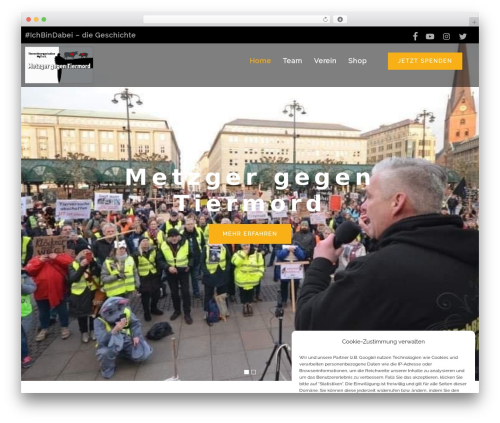Open a new tab with plus button

(x=474, y=22)
